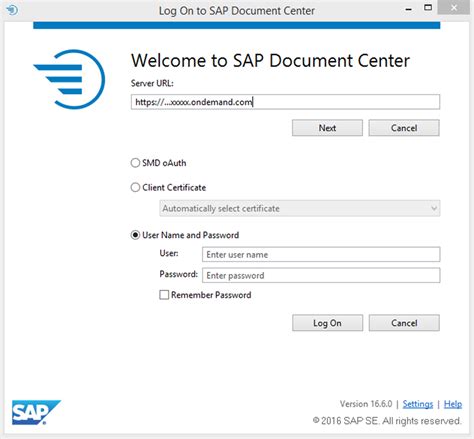This screenshot has width=474, height=439.
Task: Click the title bar app icon
Action: [x=12, y=10]
